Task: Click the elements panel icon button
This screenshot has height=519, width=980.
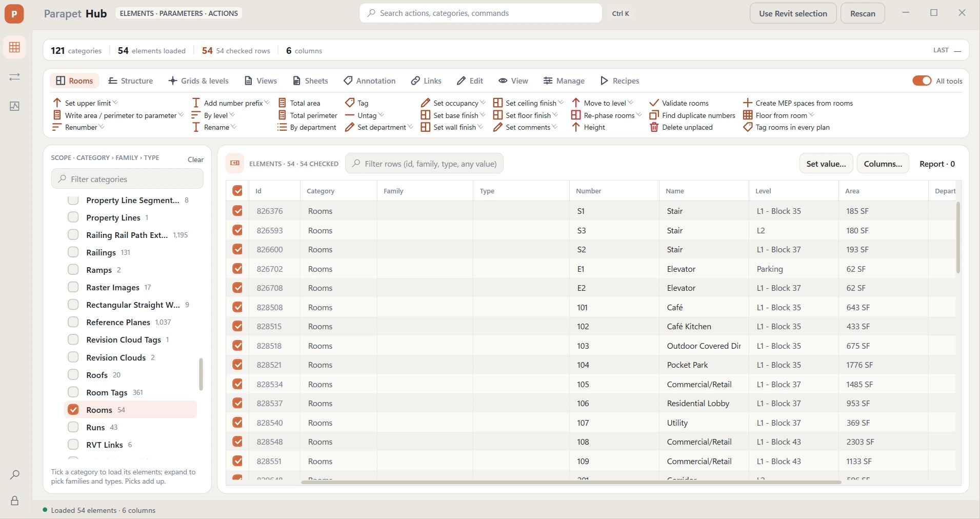Action: (235, 164)
